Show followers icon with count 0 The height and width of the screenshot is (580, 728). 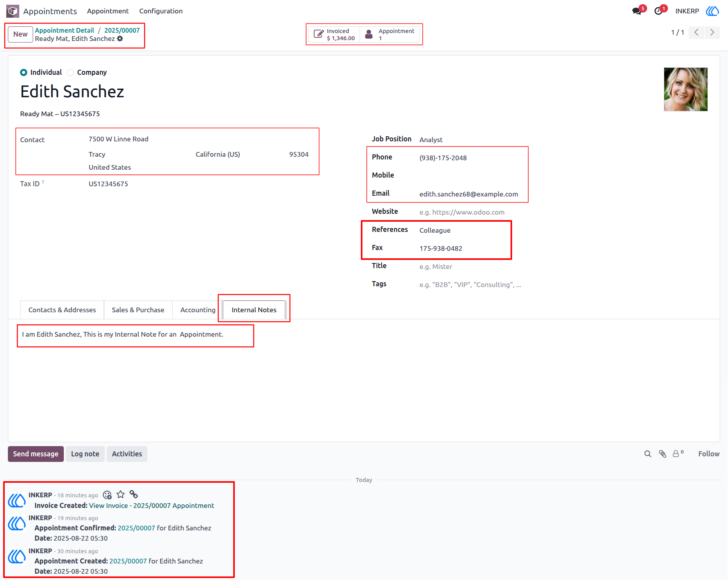click(x=678, y=454)
